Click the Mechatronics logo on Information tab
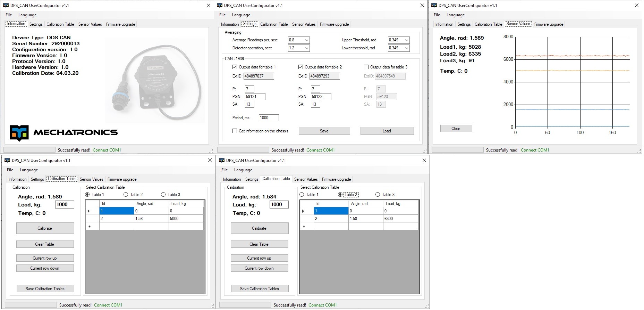This screenshot has height=310, width=644. [63, 133]
